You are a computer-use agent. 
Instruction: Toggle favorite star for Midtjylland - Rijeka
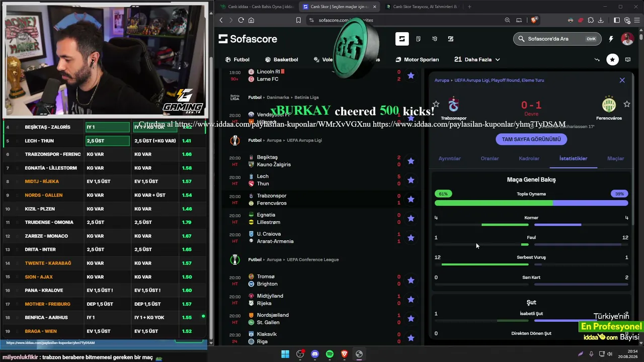[411, 299]
